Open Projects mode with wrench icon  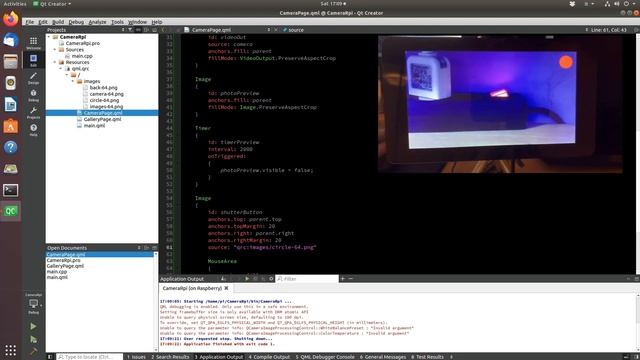(x=33, y=112)
